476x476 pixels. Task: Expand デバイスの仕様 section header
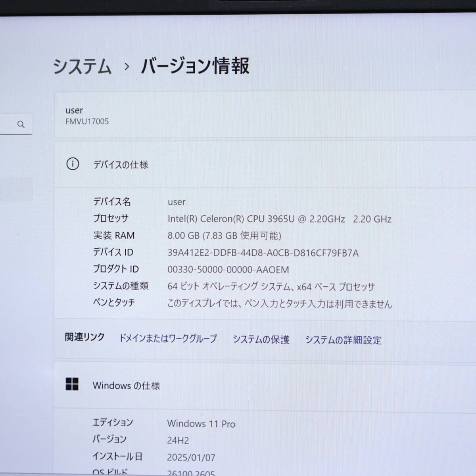pyautogui.click(x=265, y=164)
